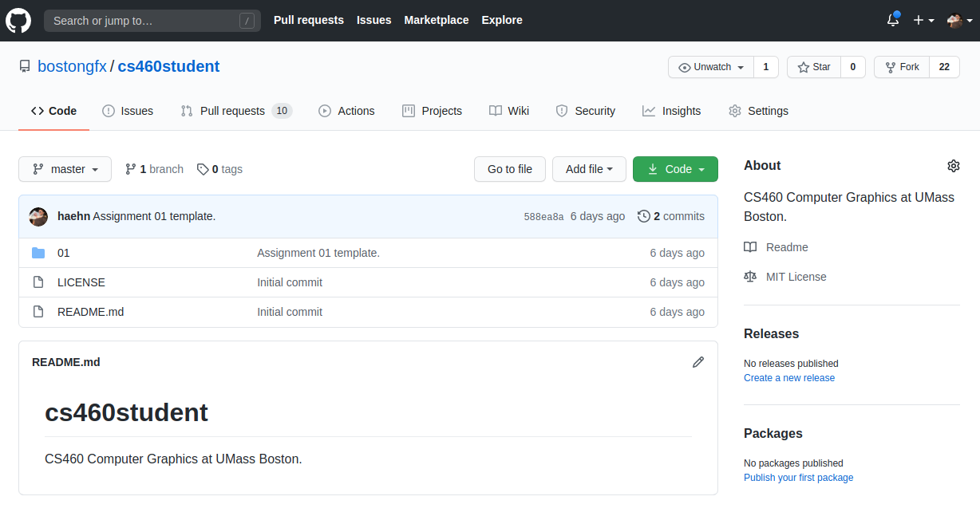The image size is (980, 520).
Task: Switch to the Wiki tab
Action: [509, 111]
